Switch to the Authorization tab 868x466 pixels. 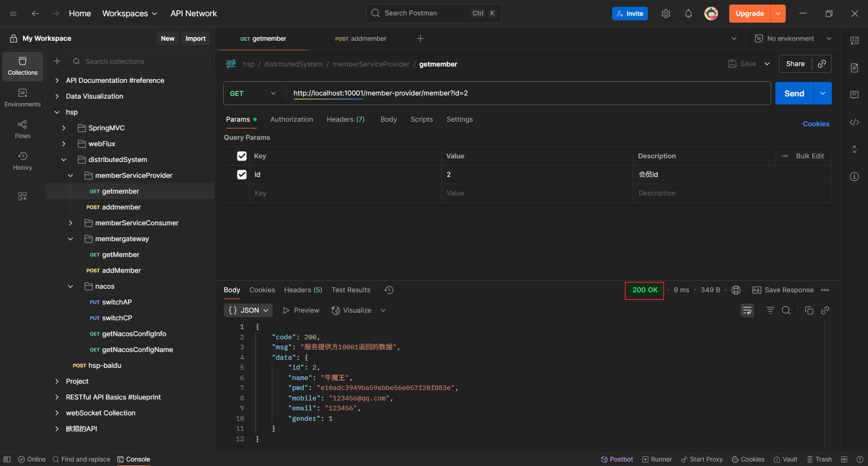[291, 119]
